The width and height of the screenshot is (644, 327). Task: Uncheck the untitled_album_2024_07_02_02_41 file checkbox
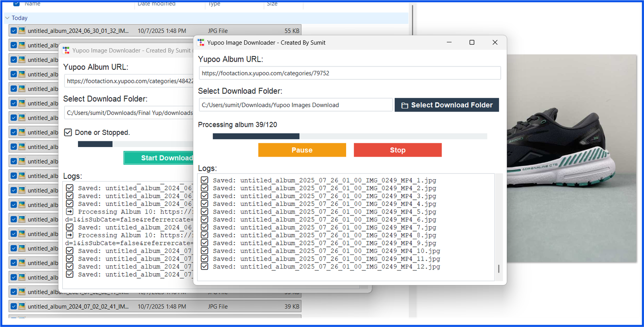[14, 306]
